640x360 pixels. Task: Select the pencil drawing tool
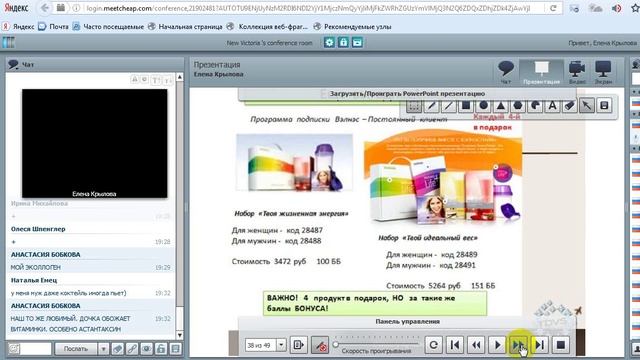click(x=431, y=106)
